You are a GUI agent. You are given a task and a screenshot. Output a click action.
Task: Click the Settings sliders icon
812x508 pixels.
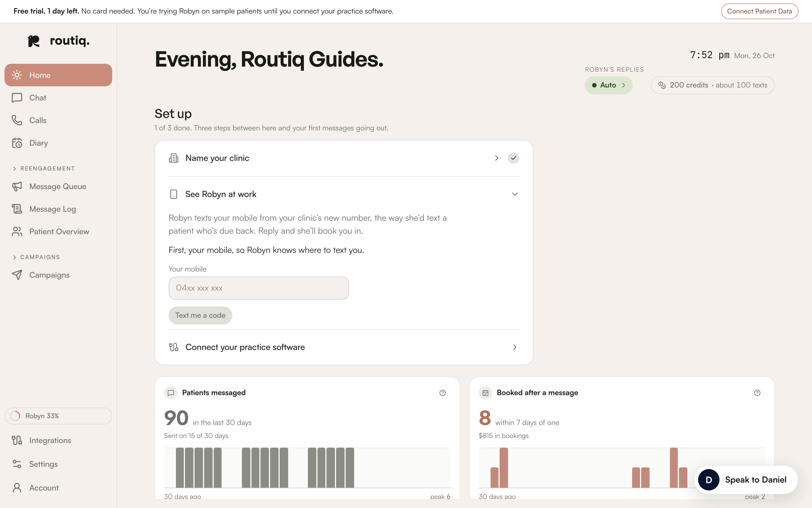click(17, 464)
